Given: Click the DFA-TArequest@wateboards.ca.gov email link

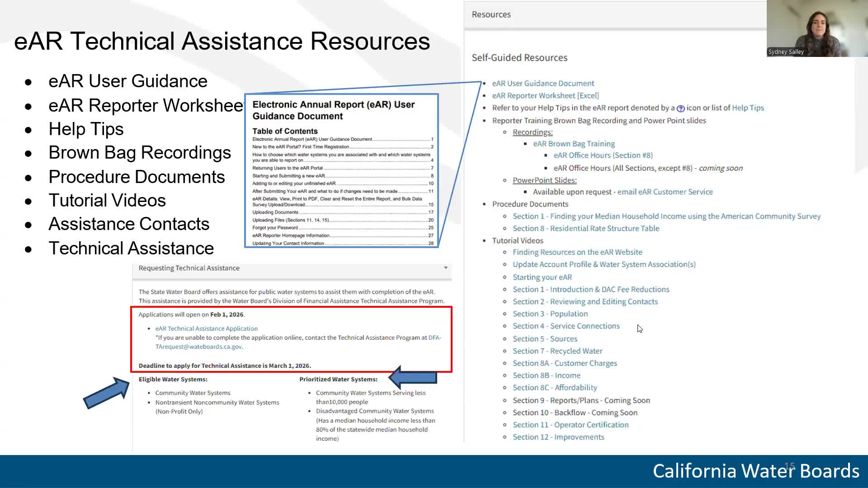Looking at the screenshot, I should pos(199,347).
